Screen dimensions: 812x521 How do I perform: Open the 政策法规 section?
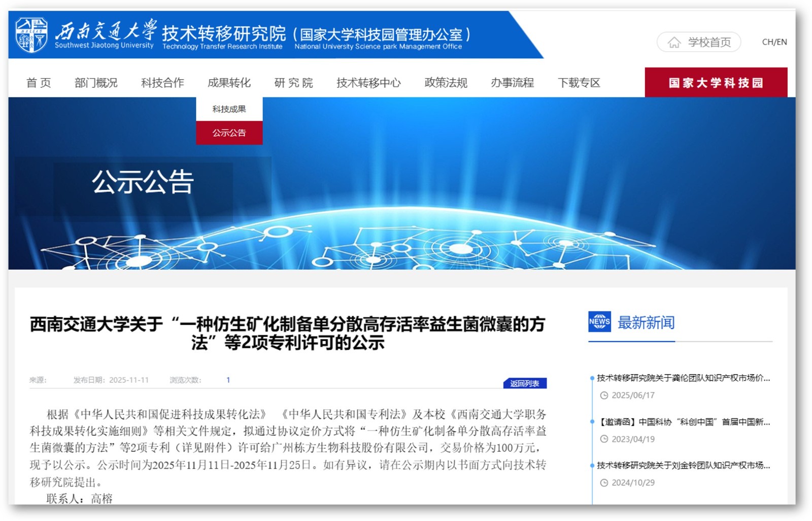pos(446,83)
